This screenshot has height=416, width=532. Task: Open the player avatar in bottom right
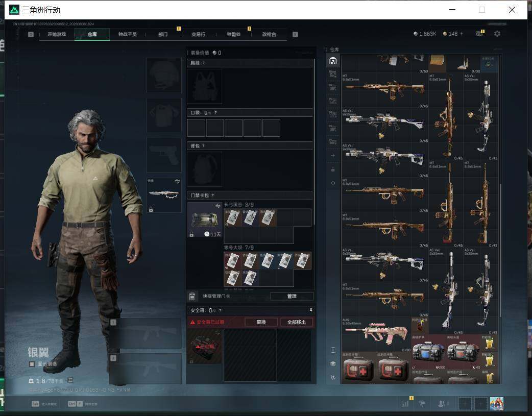click(x=497, y=403)
